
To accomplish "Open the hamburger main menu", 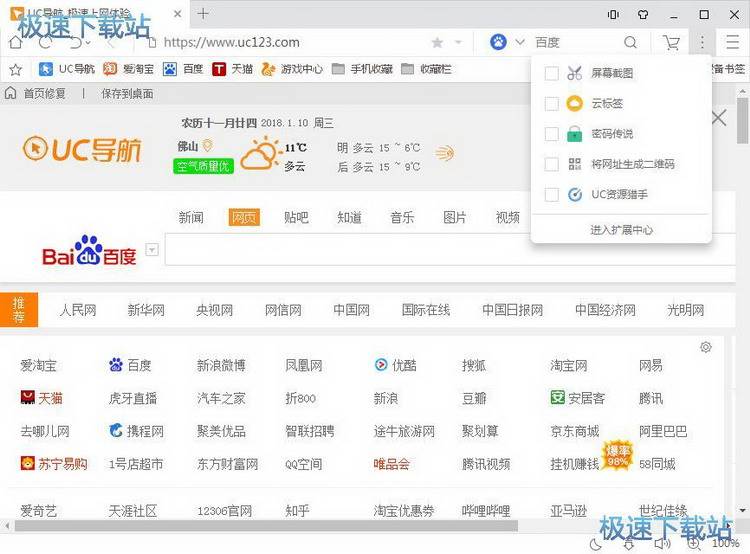I will [x=732, y=42].
